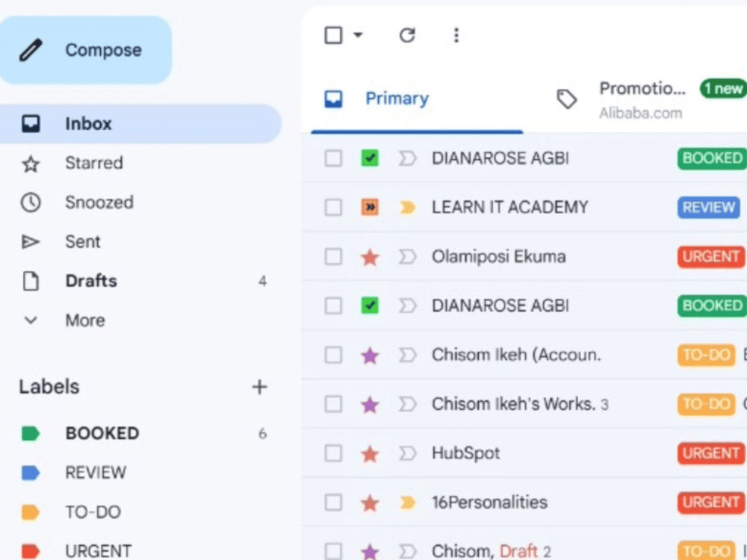Select the Chisom Ikeh's Works email checkbox
Screen dimensions: 747x560
pyautogui.click(x=333, y=404)
